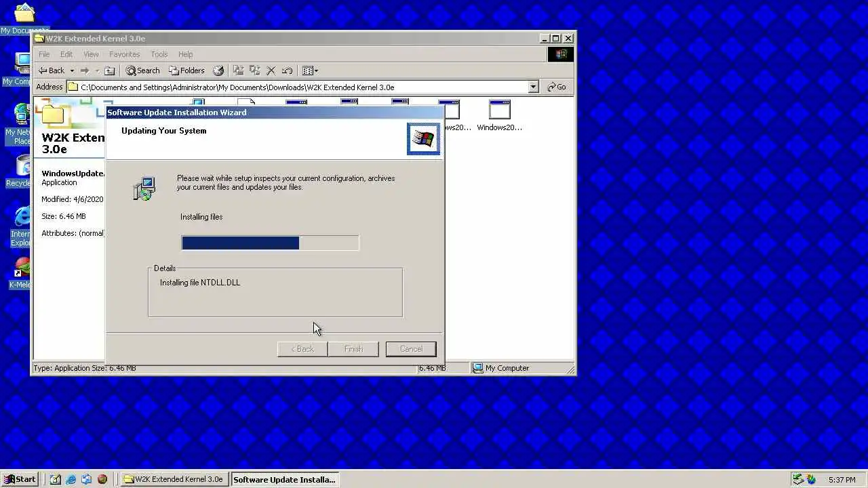Click the K-Meleon desktop shortcut
868x488 pixels.
coord(20,272)
